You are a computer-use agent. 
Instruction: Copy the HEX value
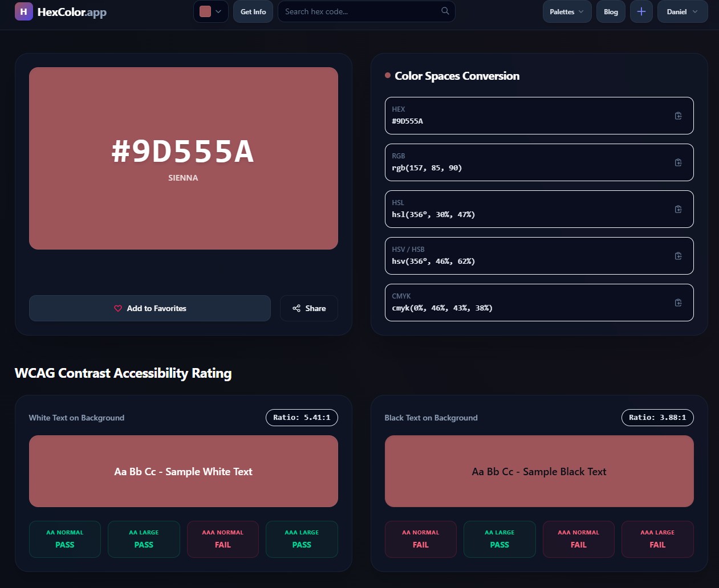[678, 116]
